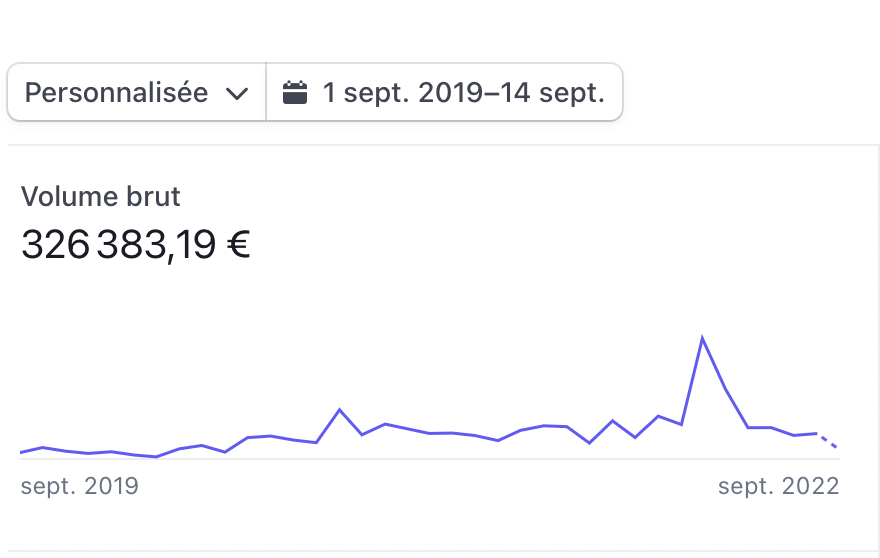Screen dimensions: 880x558
Task: Click the sept. 2022 axis label
Action: (x=778, y=486)
